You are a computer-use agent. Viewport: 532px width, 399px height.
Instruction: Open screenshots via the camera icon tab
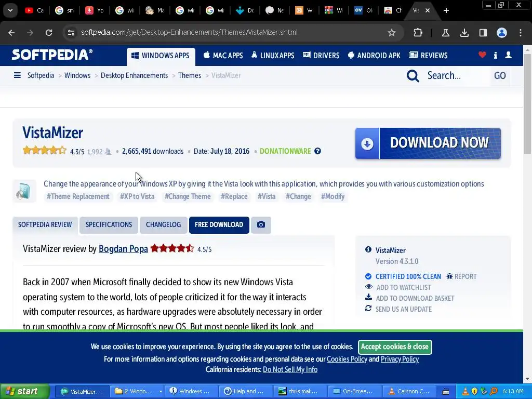click(x=261, y=225)
